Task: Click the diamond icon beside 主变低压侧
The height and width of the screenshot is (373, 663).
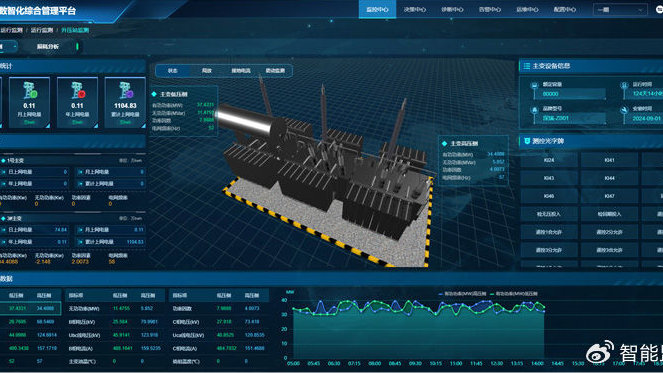Action: [154, 94]
